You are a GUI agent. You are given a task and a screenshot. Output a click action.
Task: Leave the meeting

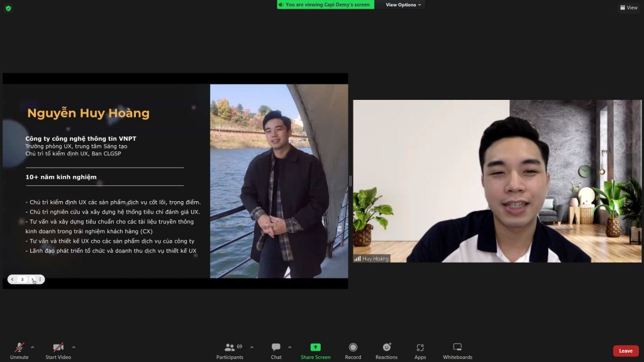(x=626, y=351)
